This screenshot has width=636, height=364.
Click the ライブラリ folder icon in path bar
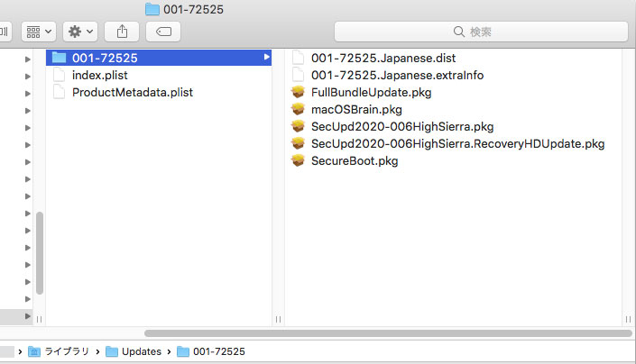[x=34, y=352]
